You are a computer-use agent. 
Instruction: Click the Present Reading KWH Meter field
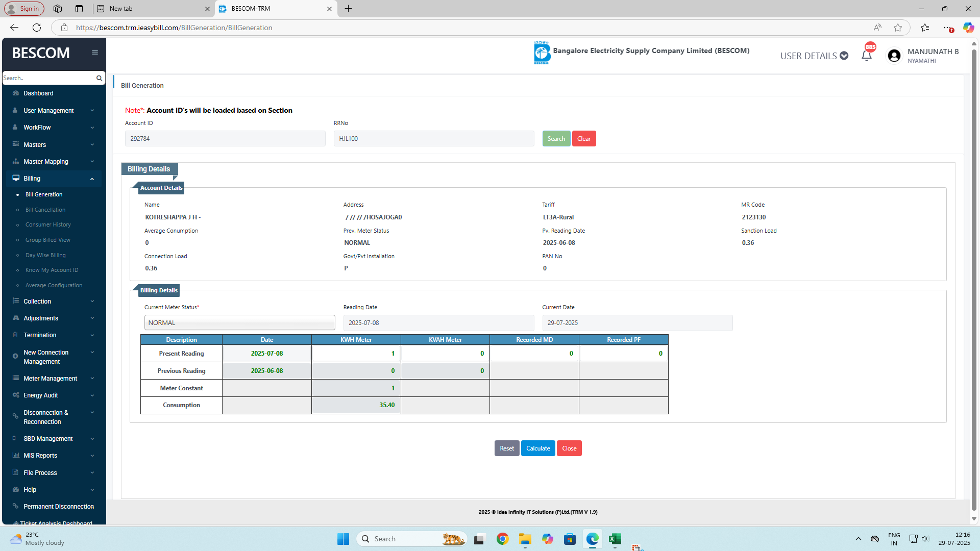click(356, 354)
